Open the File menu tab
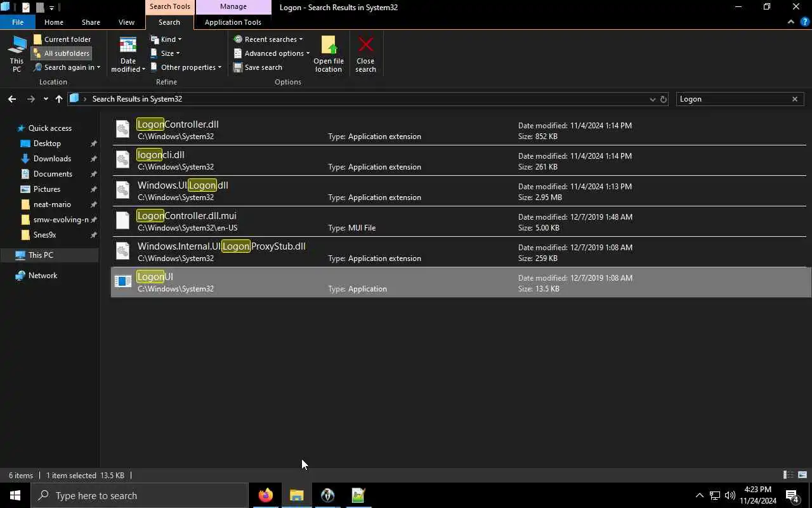This screenshot has height=508, width=812. coord(18,22)
